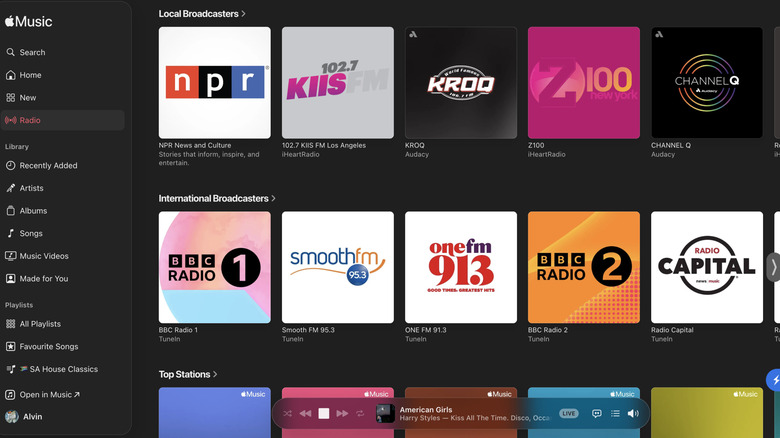The image size is (780, 438).
Task: Open BBC Radio 2 station artwork
Action: (x=584, y=267)
